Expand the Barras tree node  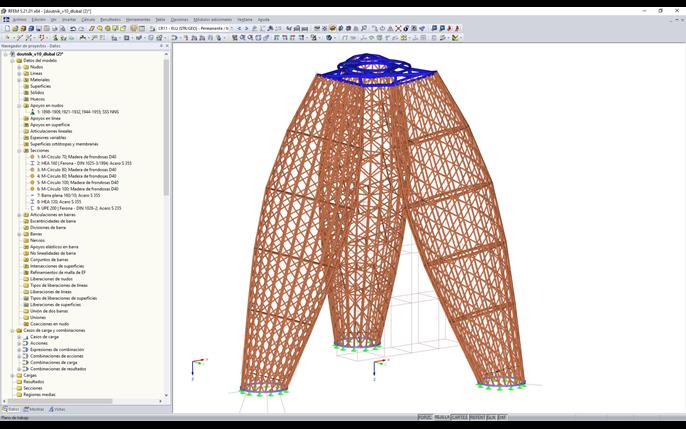19,234
